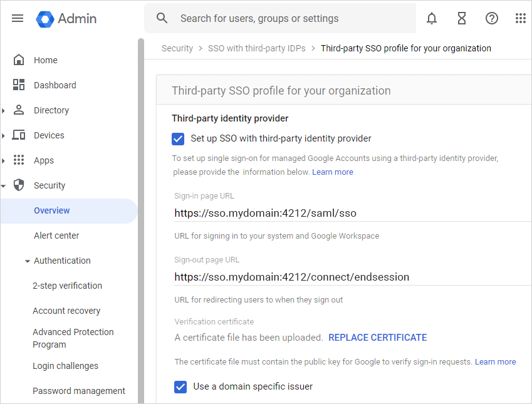Screen dimensions: 532x404
Task: Select Alert center in the sidebar
Action: [x=56, y=236]
